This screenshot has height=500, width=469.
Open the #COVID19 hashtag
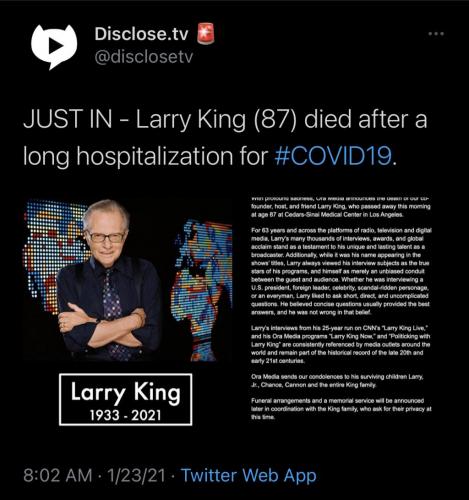pos(333,156)
